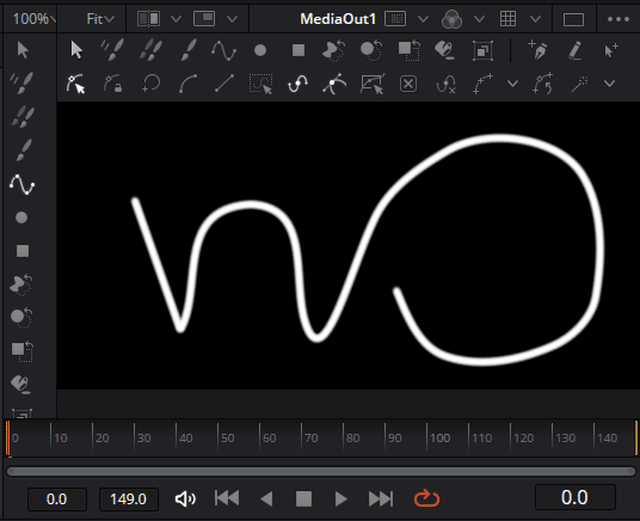Screen dimensions: 640x521
Task: Click the Select All Points icon
Action: point(261,84)
